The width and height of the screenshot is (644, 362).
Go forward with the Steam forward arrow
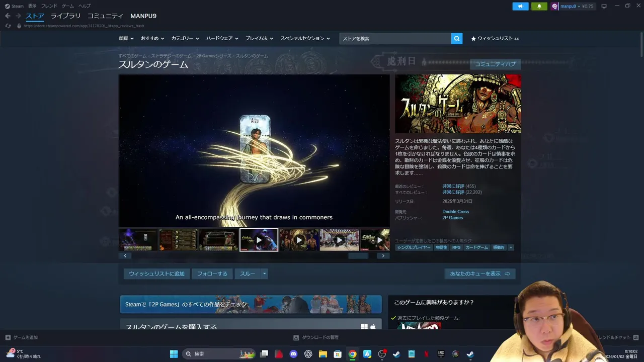tap(18, 16)
